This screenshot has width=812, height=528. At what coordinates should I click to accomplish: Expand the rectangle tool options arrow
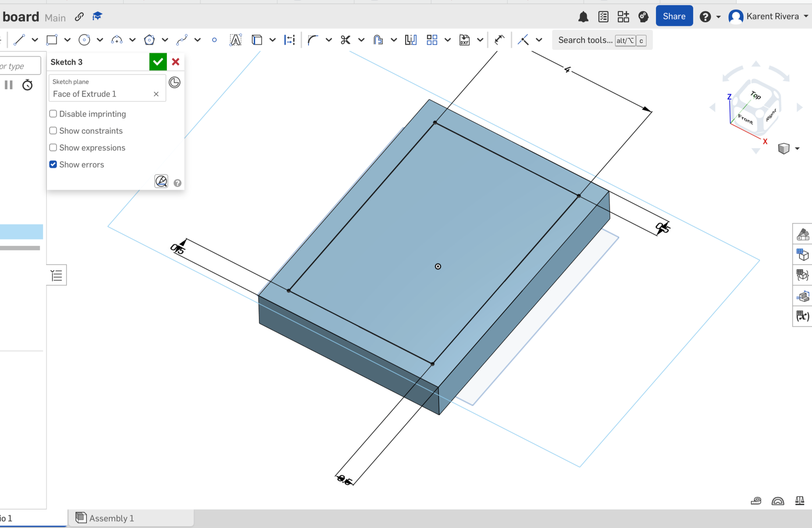[67, 40]
